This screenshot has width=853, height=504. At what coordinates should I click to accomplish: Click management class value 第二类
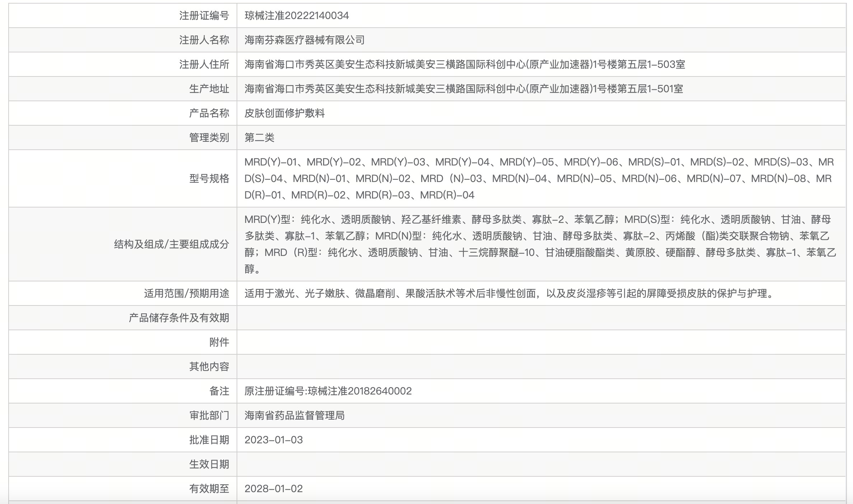pyautogui.click(x=259, y=137)
